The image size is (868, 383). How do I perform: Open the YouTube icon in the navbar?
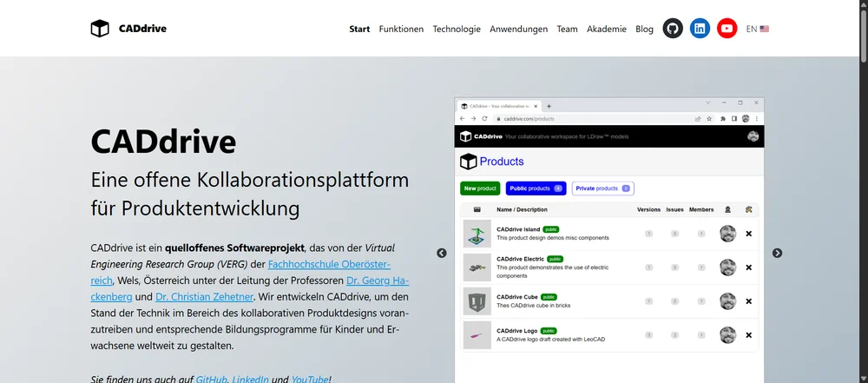coord(727,29)
